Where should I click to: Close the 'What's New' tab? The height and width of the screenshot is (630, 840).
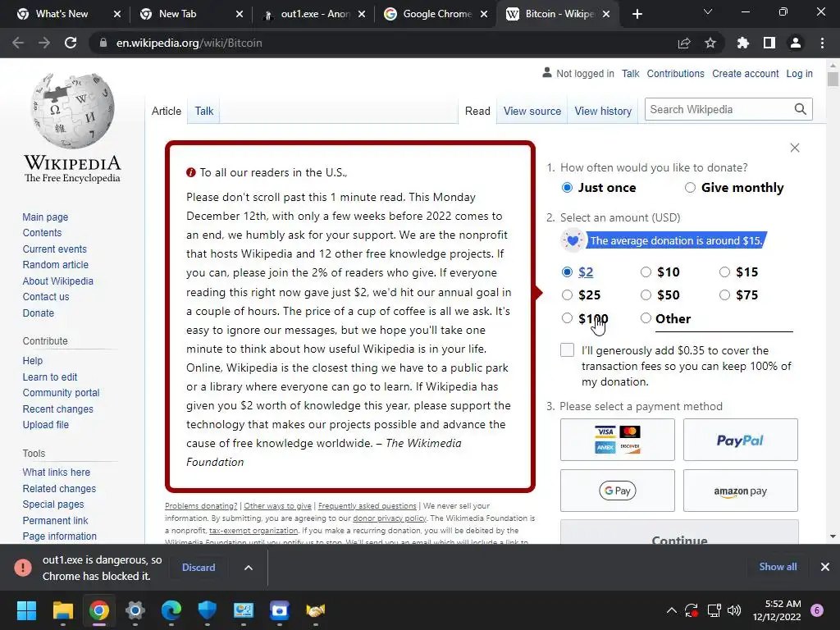pyautogui.click(x=116, y=14)
